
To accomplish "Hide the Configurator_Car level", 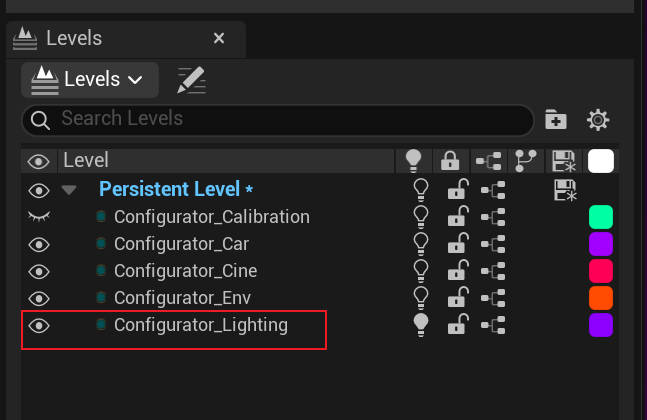I will 39,244.
